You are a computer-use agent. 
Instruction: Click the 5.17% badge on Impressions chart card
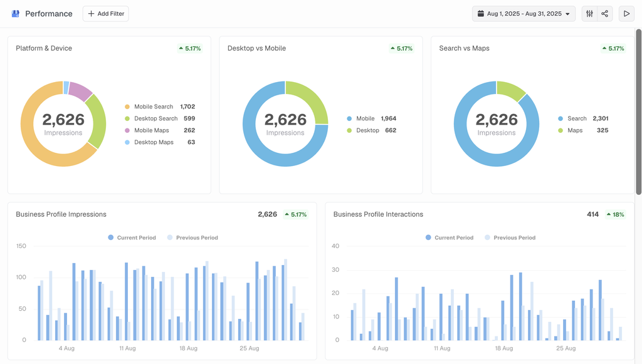point(296,214)
